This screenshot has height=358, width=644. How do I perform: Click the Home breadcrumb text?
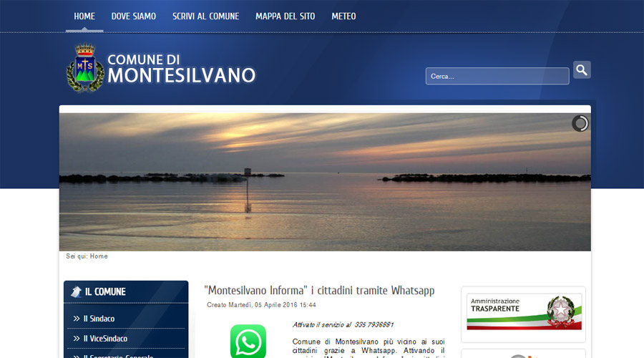click(99, 256)
